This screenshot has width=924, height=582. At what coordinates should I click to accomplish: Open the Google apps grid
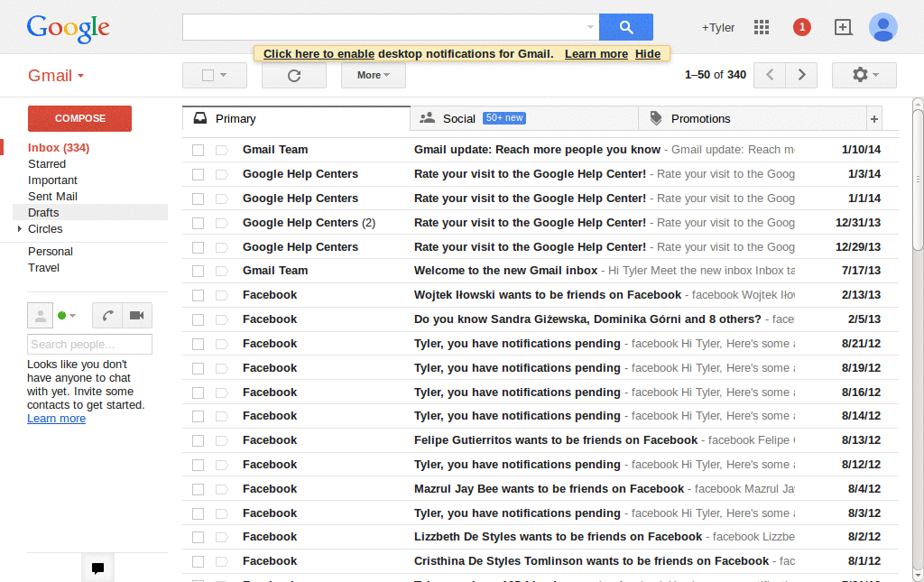762,27
